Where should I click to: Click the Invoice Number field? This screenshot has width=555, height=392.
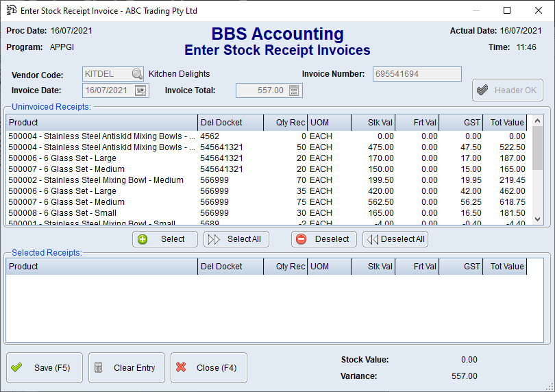pos(417,74)
